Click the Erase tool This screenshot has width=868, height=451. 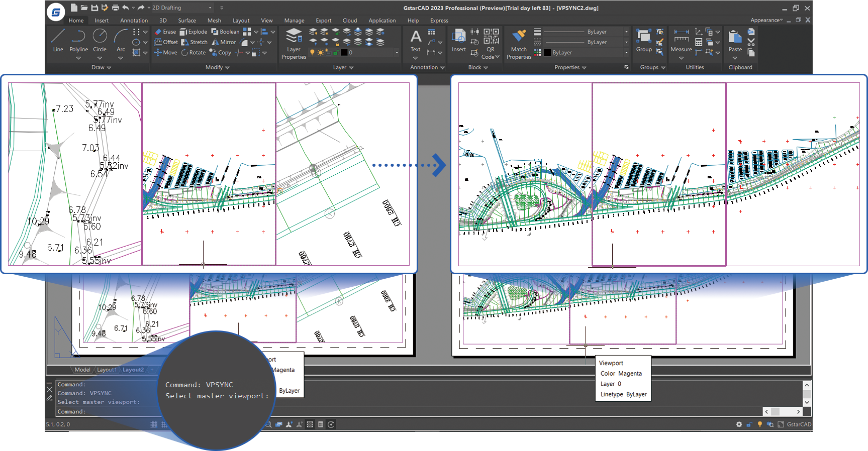pyautogui.click(x=165, y=32)
